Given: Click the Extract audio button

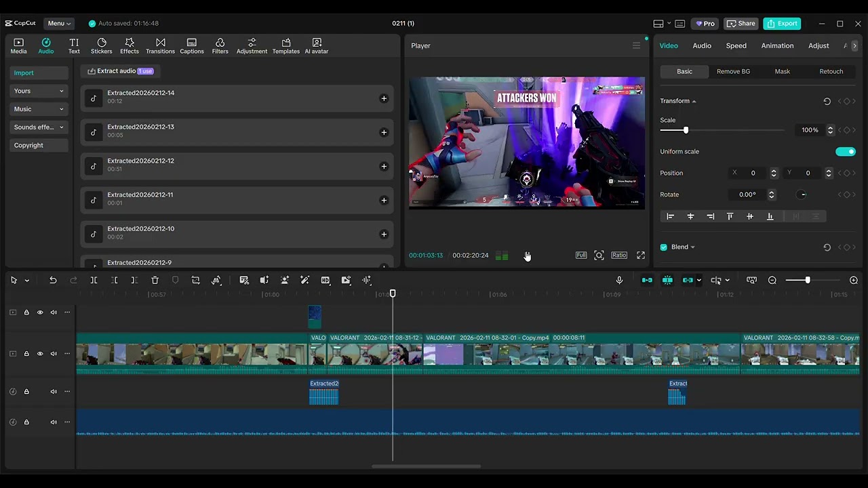Looking at the screenshot, I should 121,71.
